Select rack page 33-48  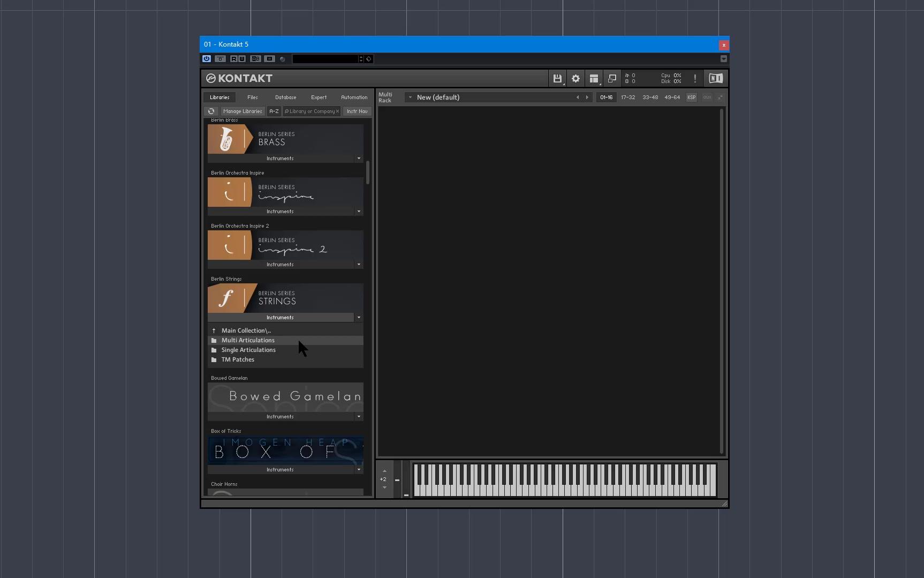coord(650,97)
